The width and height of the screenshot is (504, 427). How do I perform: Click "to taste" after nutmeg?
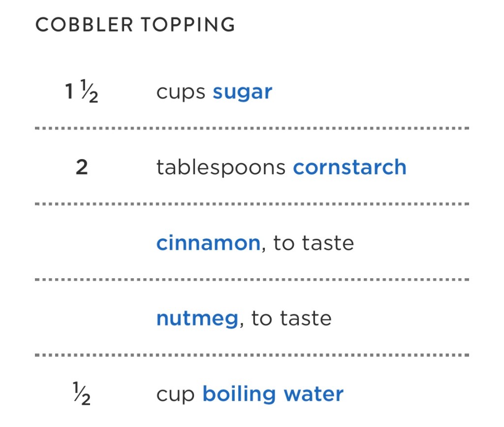click(x=291, y=319)
